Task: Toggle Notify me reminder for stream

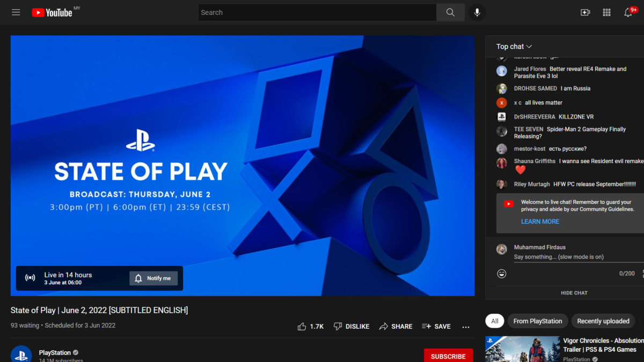Action: (x=153, y=278)
